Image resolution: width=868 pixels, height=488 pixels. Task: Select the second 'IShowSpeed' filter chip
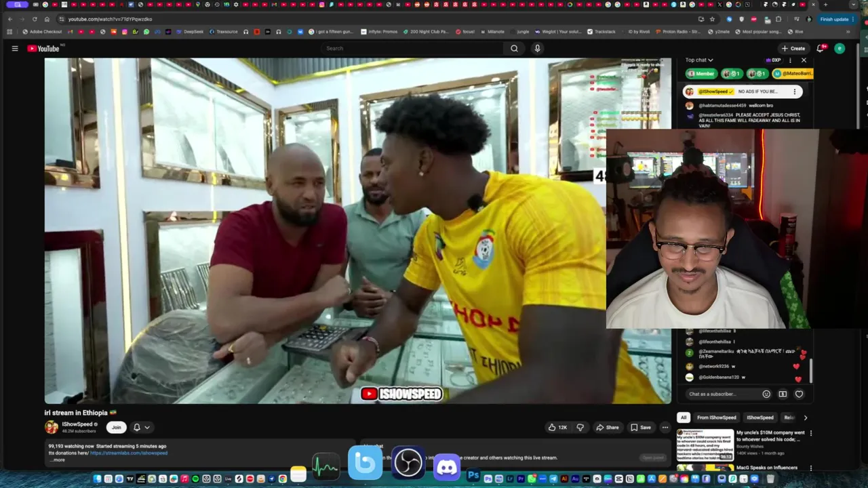[759, 418]
